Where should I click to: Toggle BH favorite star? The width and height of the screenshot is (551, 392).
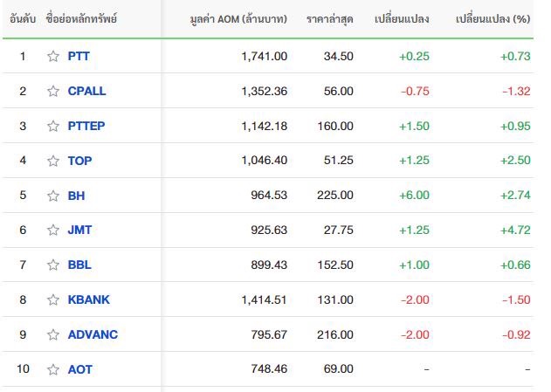(x=53, y=196)
